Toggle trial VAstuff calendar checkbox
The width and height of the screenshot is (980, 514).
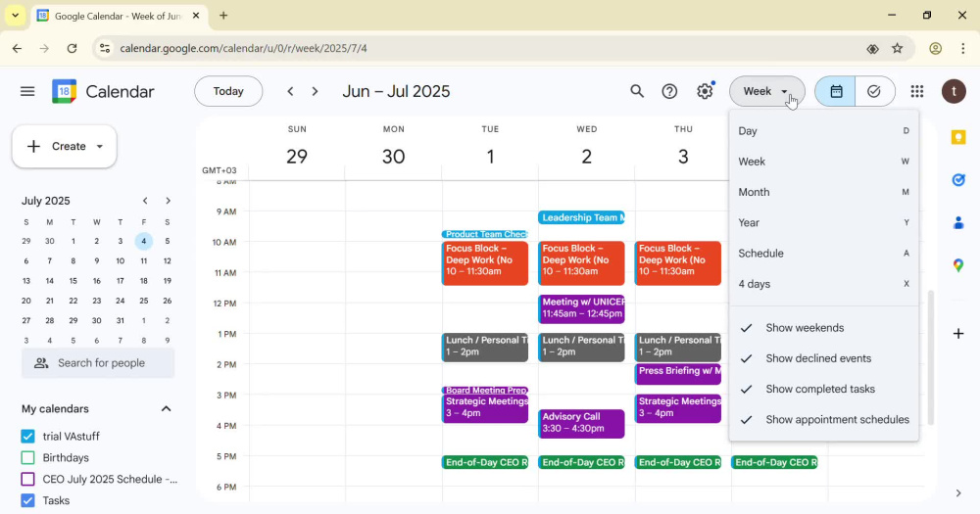point(27,436)
